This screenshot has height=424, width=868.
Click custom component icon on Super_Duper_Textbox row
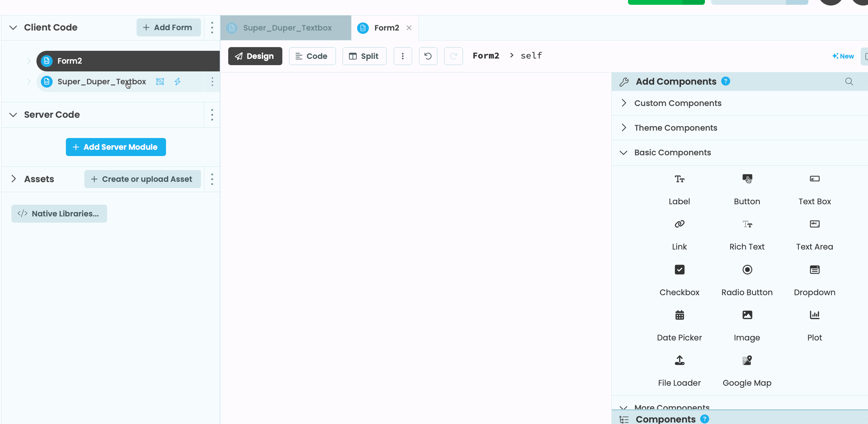tap(160, 82)
